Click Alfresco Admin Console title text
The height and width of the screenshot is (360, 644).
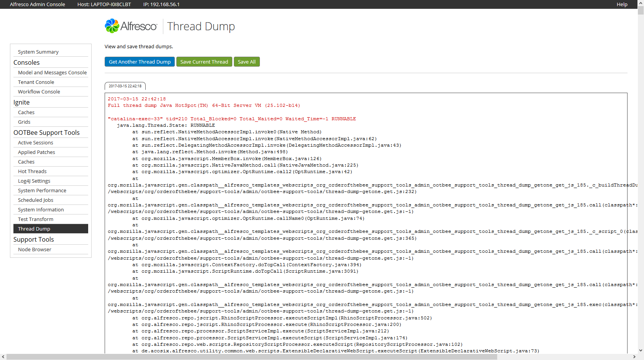coord(37,4)
